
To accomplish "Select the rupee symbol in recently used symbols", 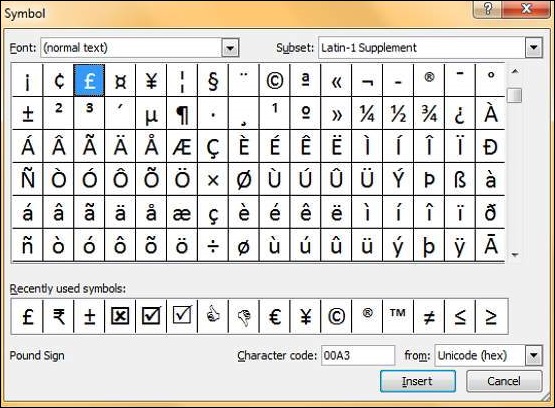I will [58, 316].
